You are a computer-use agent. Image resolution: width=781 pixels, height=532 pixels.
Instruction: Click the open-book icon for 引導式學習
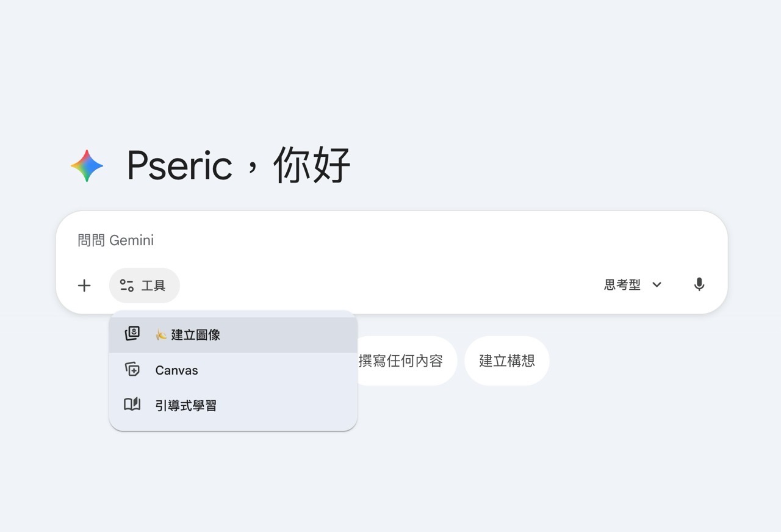(132, 404)
